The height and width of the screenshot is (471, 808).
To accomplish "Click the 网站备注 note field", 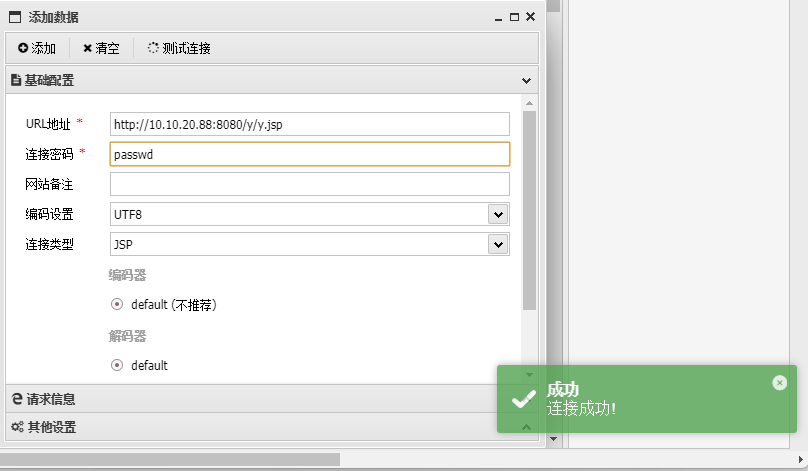I will click(x=309, y=184).
